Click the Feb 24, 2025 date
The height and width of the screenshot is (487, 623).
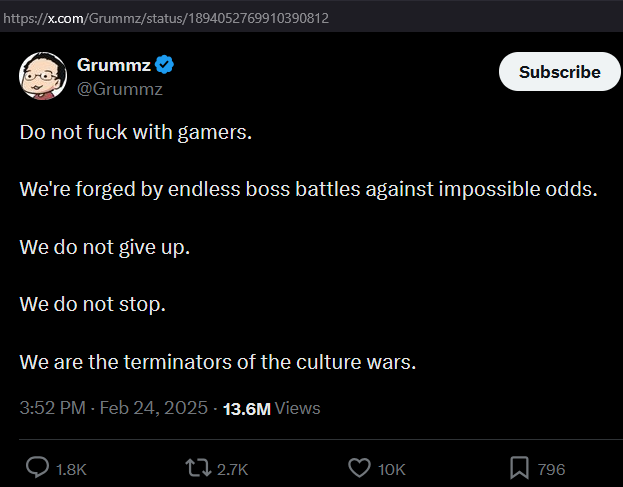click(154, 408)
